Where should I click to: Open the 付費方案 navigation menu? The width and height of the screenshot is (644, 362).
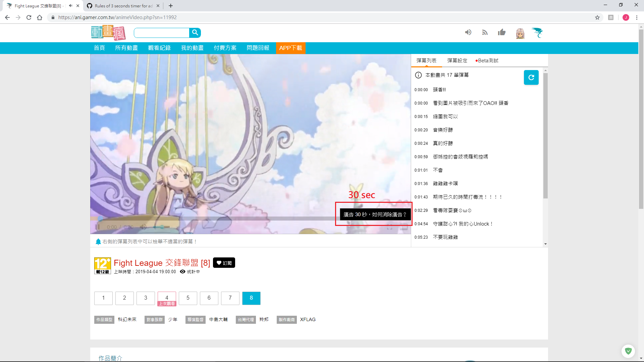pos(225,48)
